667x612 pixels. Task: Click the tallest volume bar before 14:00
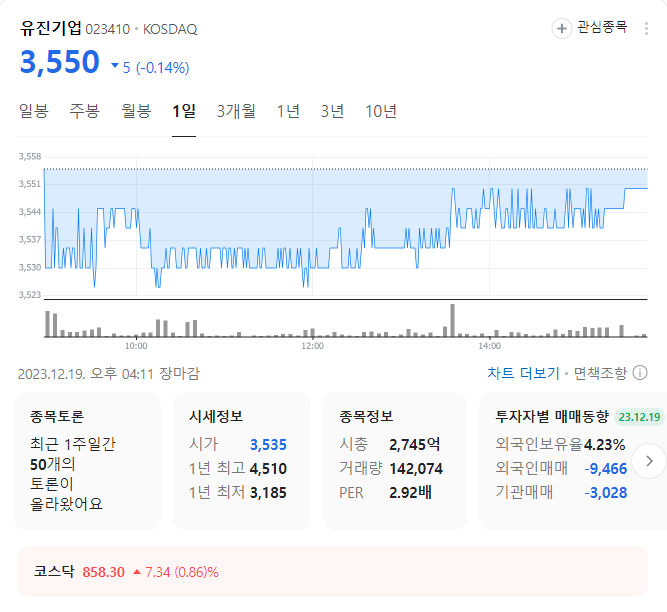(x=452, y=321)
